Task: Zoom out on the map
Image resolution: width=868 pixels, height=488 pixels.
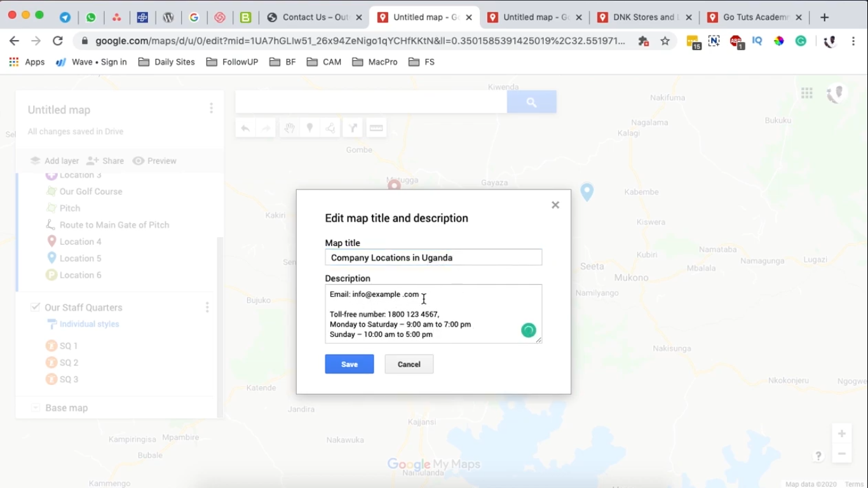Action: point(841,454)
